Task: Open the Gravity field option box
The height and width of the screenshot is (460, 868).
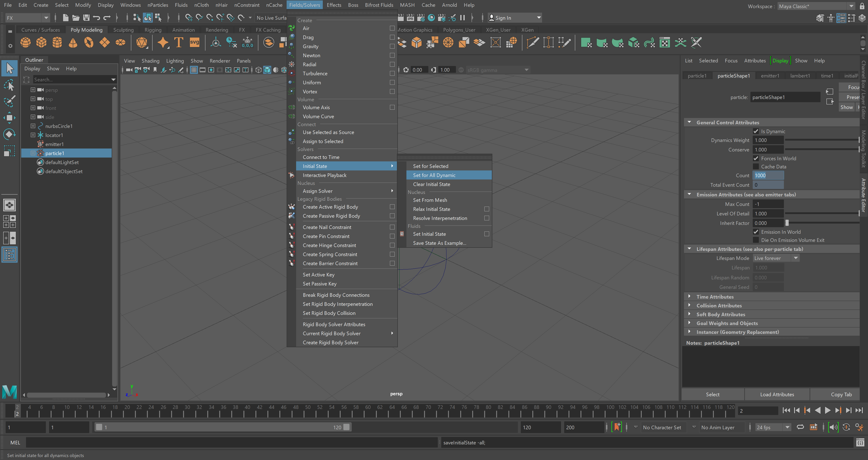Action: 392,46
